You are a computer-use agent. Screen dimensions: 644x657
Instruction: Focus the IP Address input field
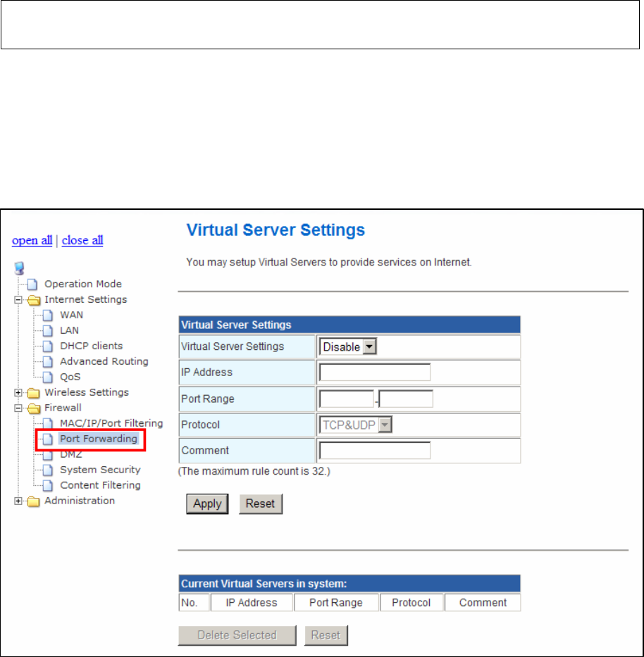click(375, 372)
